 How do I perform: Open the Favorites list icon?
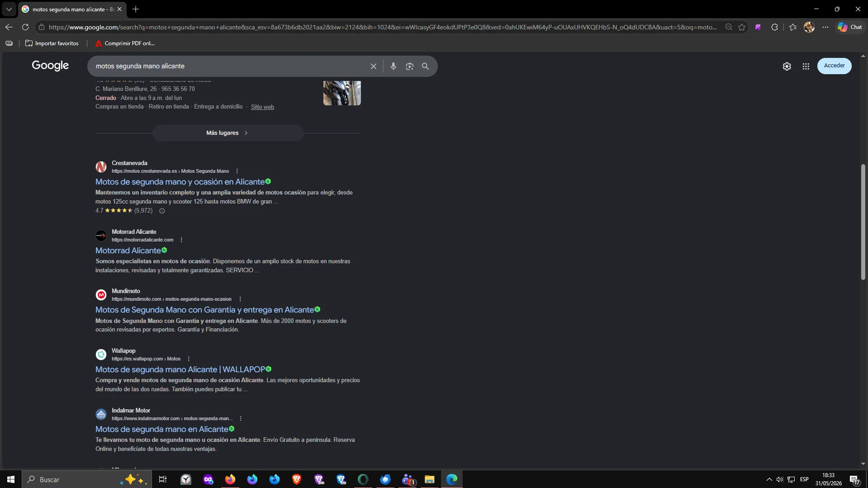[x=793, y=27]
